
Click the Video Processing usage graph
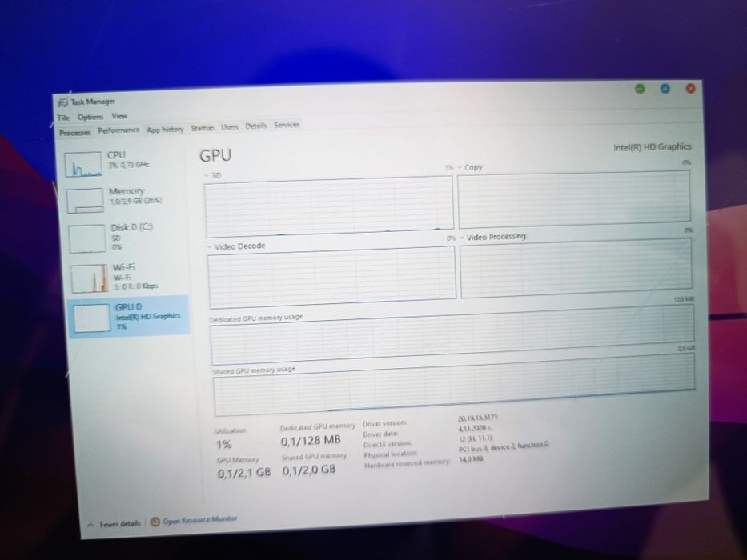click(576, 268)
